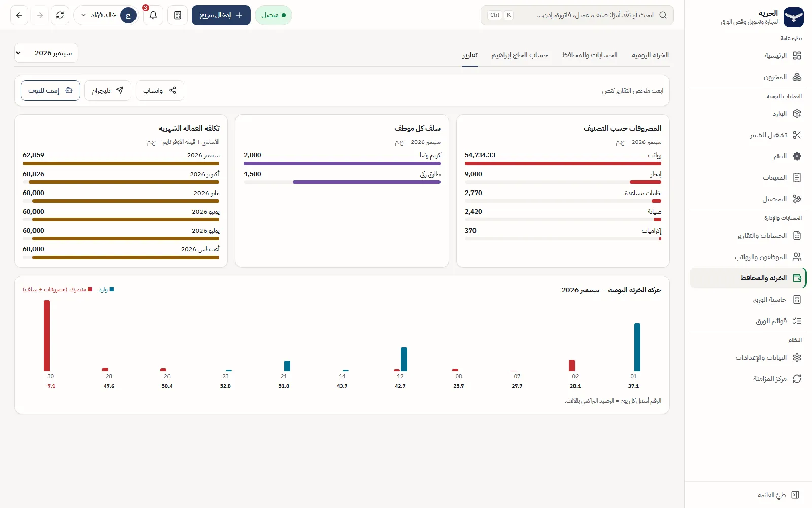
Task: Click the رواتب red expense bar
Action: tap(563, 164)
